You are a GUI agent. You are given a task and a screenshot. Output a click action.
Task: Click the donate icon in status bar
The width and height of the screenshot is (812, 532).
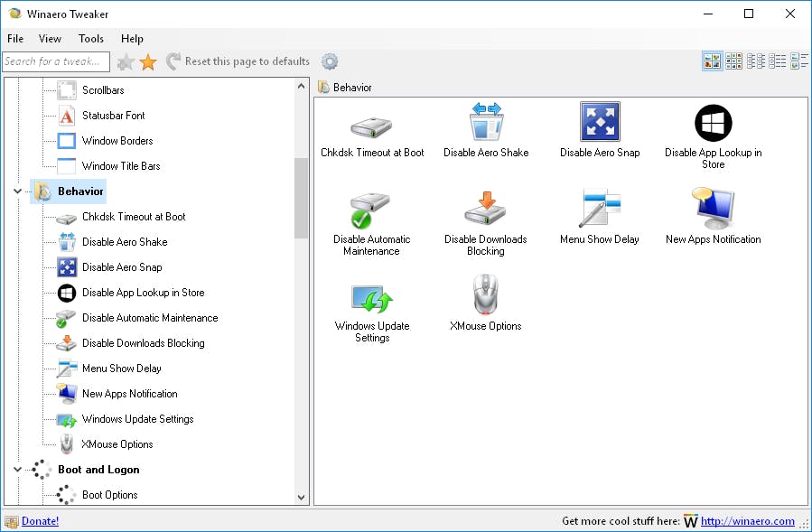click(12, 521)
